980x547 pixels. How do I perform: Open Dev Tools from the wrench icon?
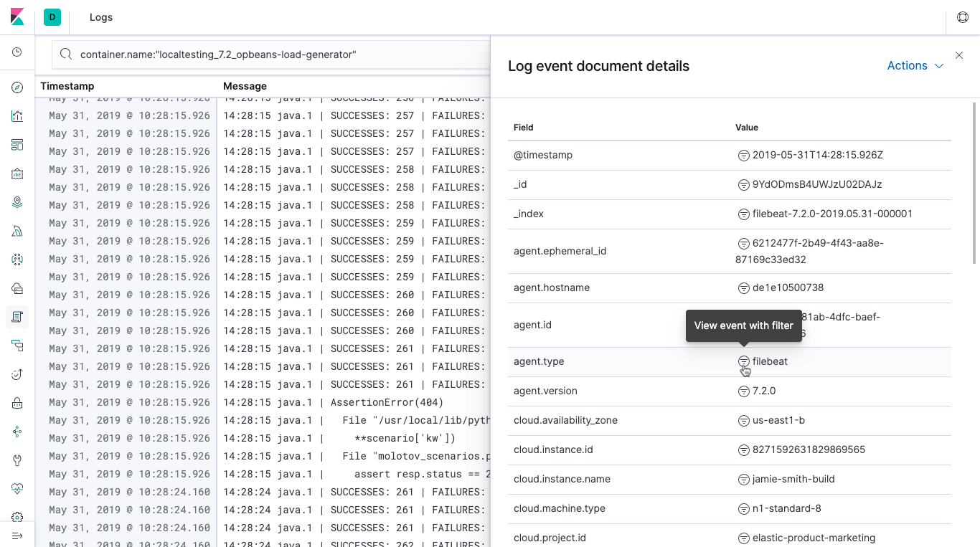coord(17,460)
